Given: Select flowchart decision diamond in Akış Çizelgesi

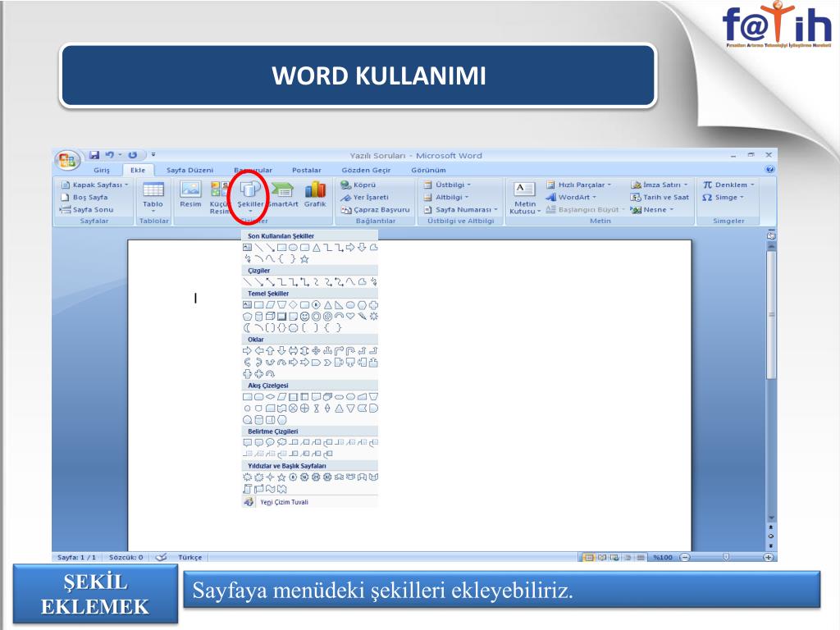Looking at the screenshot, I should coord(270,397).
